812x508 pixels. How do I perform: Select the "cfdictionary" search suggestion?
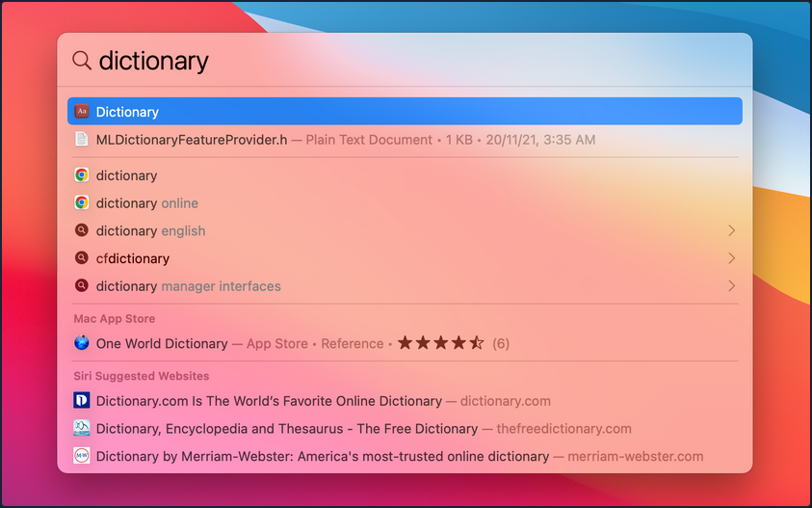pos(405,258)
